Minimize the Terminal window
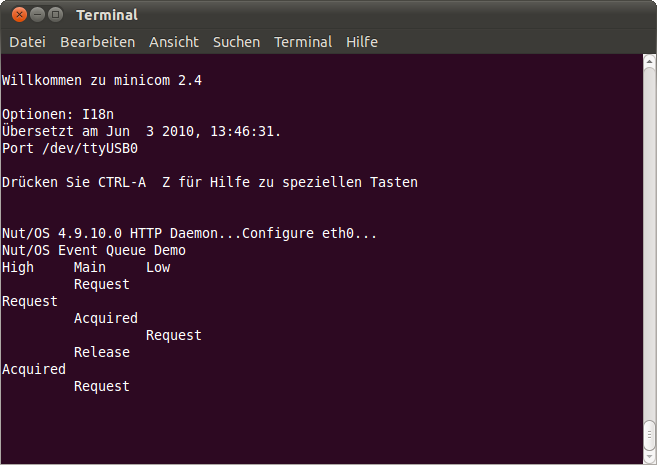The image size is (657, 465). tap(37, 15)
